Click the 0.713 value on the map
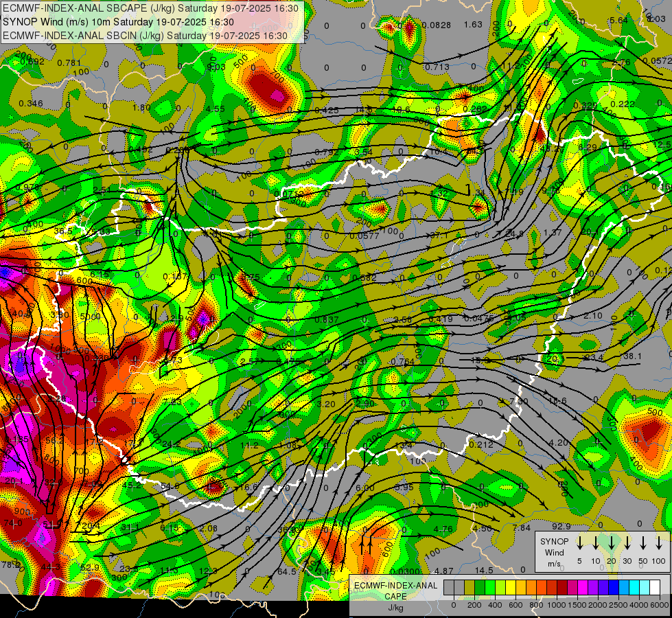The image size is (672, 618). click(x=437, y=67)
